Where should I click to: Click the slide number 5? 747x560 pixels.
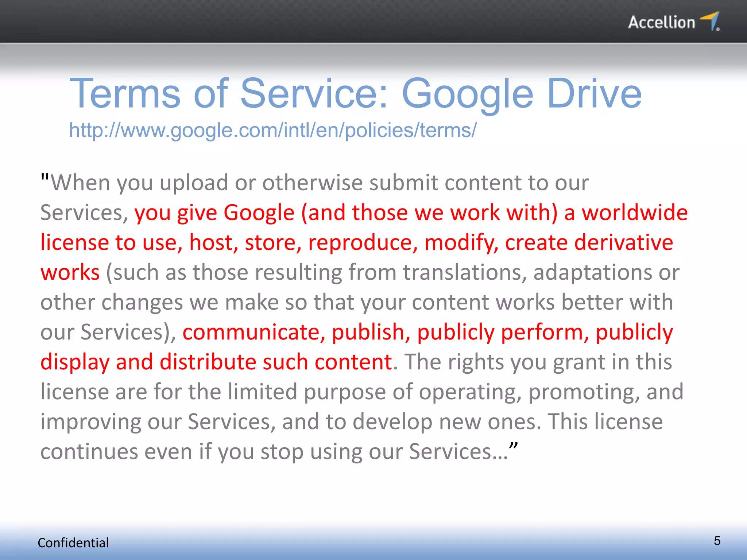click(717, 541)
